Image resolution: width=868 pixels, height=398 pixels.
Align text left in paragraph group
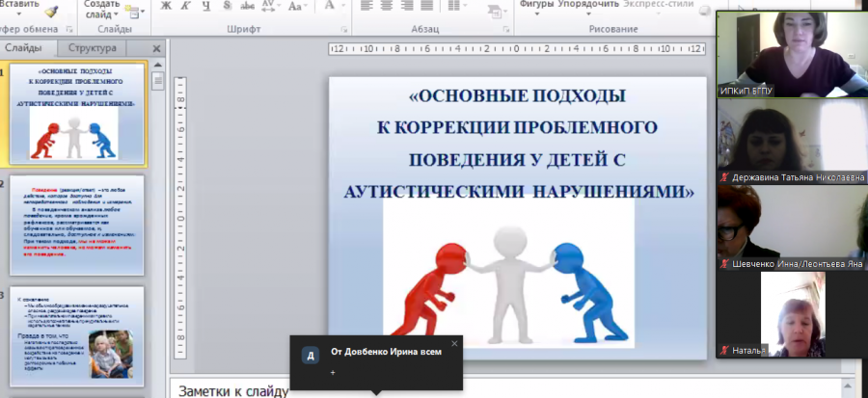(366, 6)
